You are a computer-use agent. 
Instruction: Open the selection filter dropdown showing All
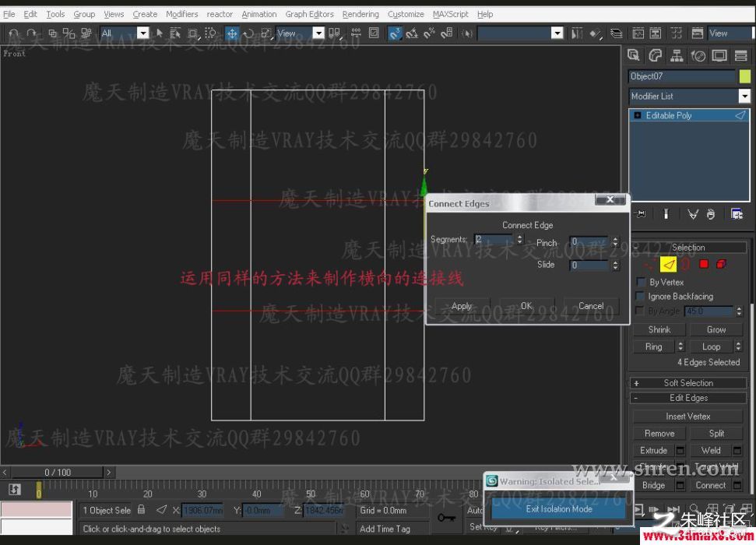coord(142,33)
